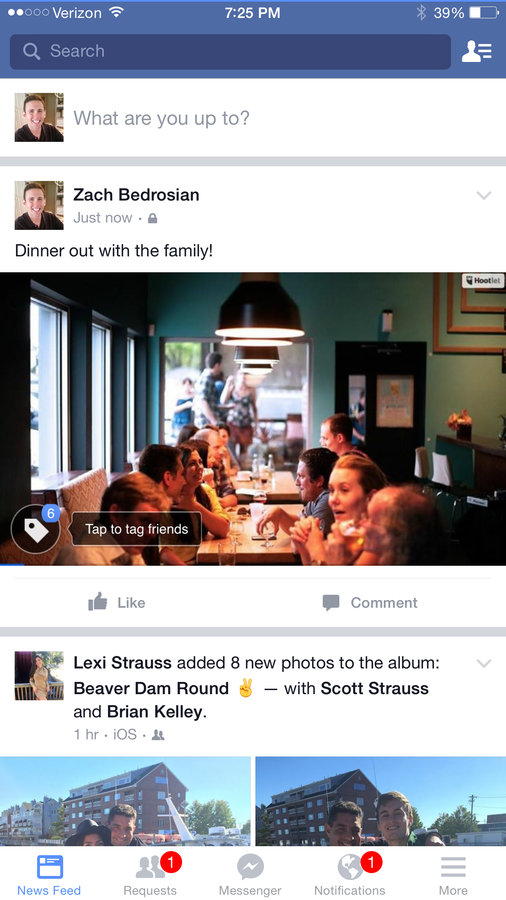Open Lexi Strauss profile picture thumbnail

[39, 676]
